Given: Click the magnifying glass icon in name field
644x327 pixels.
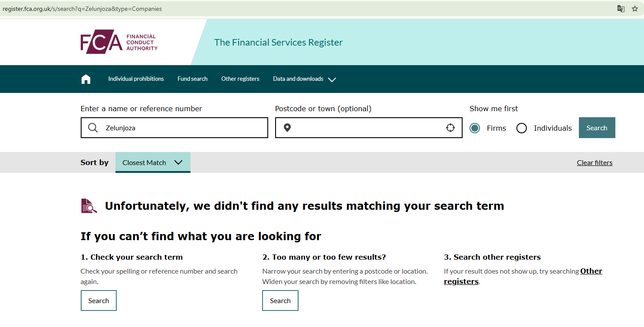Looking at the screenshot, I should tap(93, 128).
